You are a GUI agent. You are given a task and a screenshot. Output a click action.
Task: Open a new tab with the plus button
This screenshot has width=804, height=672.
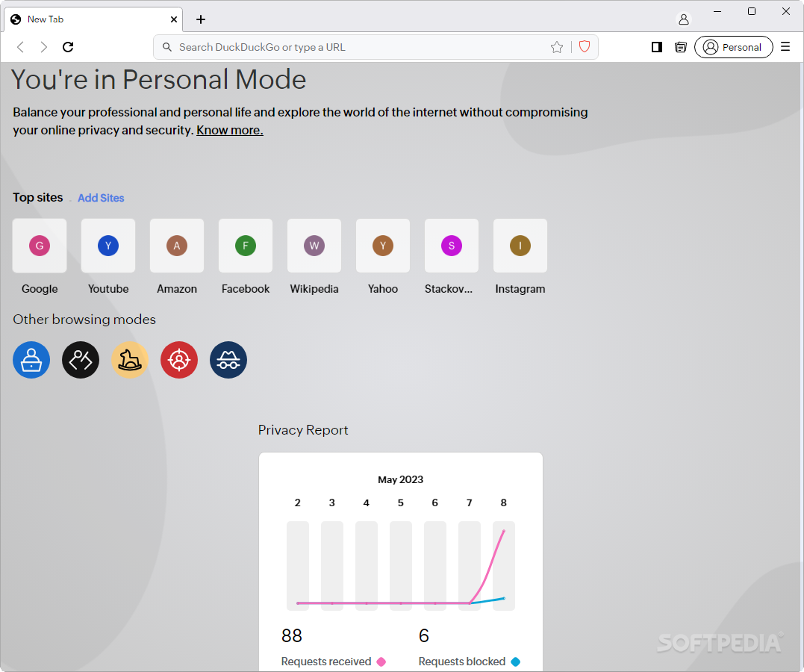[201, 19]
